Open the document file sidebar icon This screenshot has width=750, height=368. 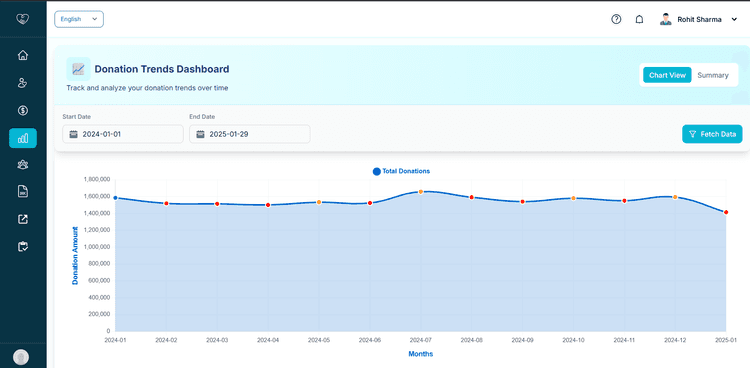click(22, 192)
